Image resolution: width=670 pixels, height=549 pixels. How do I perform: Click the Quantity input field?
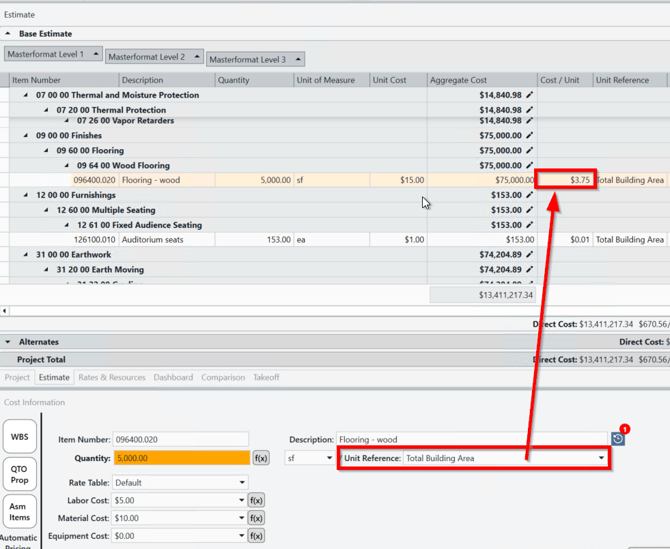[x=180, y=458]
